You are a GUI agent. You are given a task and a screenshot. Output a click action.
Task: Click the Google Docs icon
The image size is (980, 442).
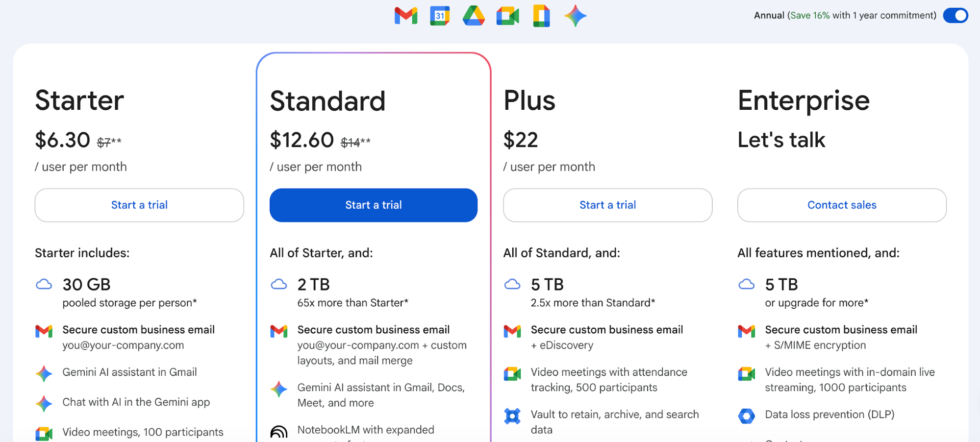541,16
